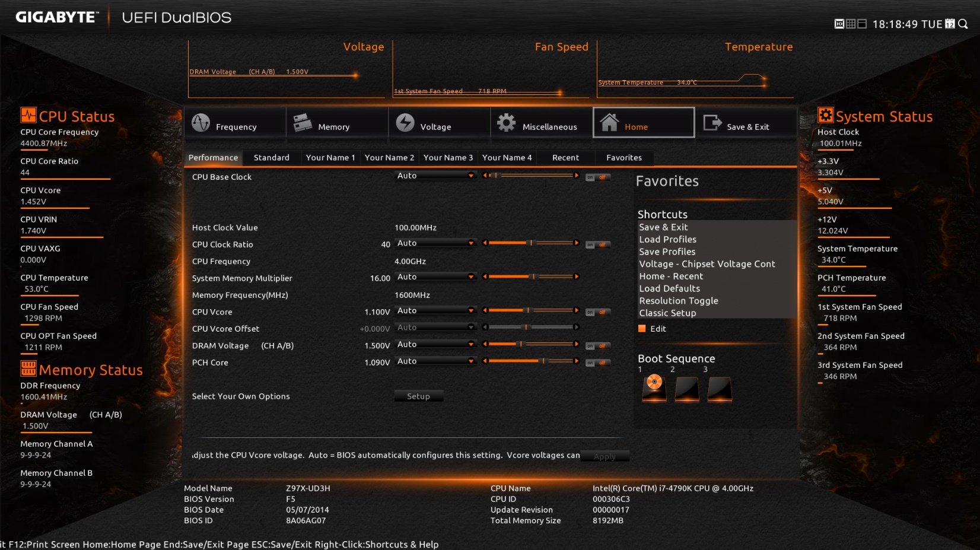Click left arrow on DRAM Voltage slider
Viewport: 980px width, 550px height.
tap(485, 344)
